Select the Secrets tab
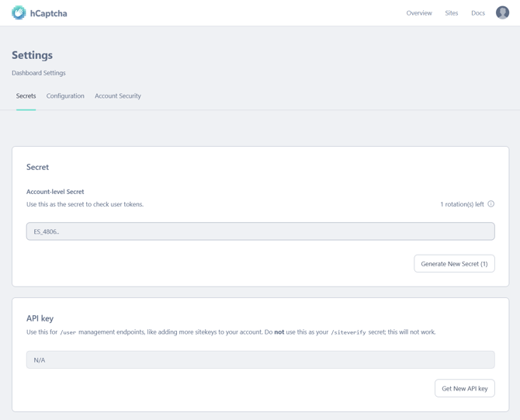 coord(26,96)
